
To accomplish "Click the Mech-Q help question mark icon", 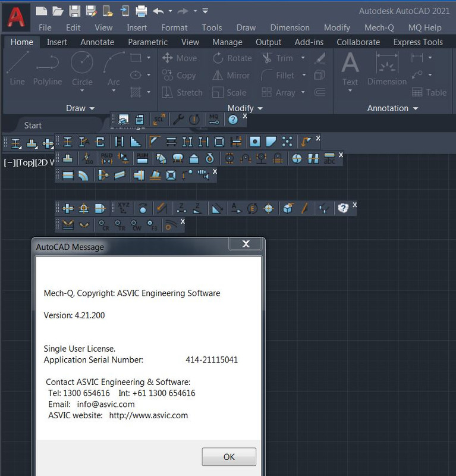I will 232,120.
